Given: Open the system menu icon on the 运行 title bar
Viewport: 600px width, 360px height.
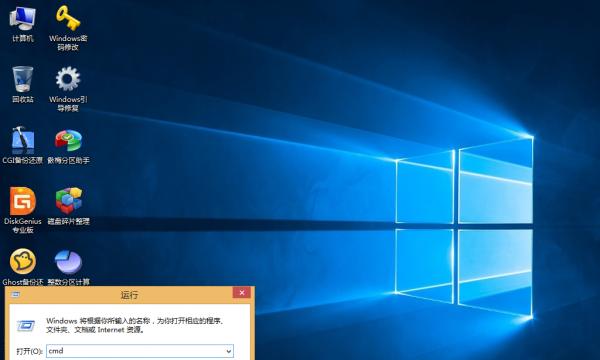Looking at the screenshot, I should pyautogui.click(x=16, y=294).
